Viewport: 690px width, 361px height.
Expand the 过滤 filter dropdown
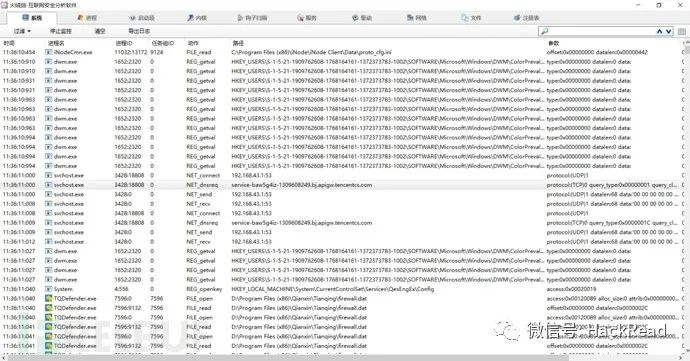pos(22,31)
